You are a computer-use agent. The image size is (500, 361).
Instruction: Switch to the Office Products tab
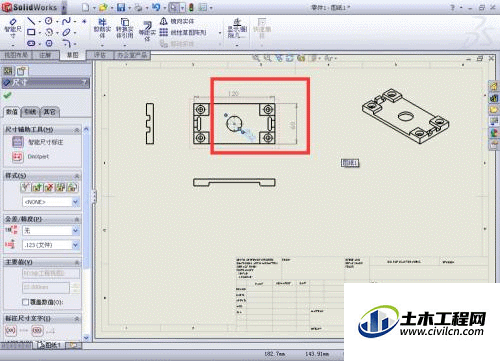coord(132,55)
